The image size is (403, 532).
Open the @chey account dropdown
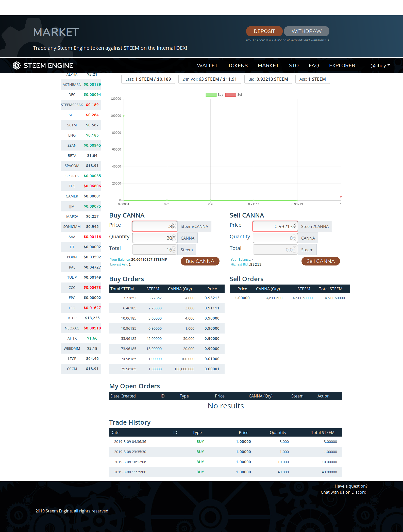(380, 65)
